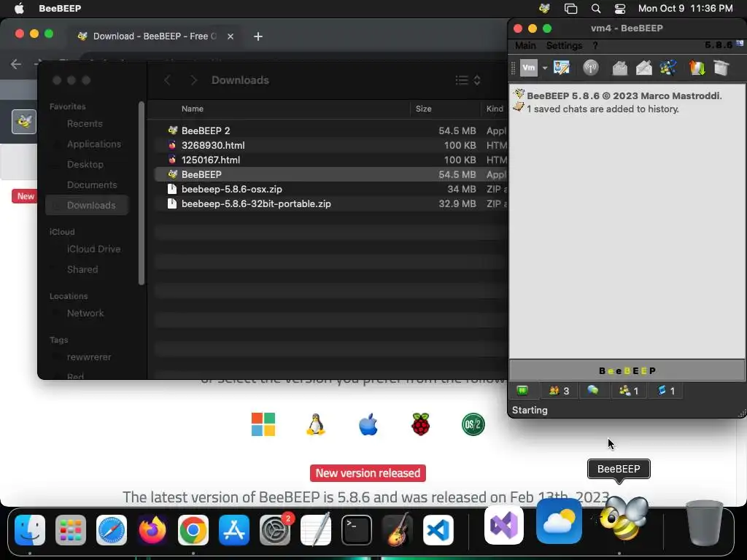Click the Raspberry Pi download icon
747x560 pixels.
coord(421,424)
